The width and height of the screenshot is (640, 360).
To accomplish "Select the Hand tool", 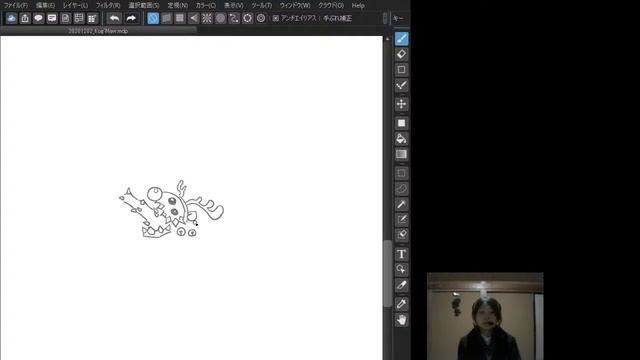I will point(402,320).
